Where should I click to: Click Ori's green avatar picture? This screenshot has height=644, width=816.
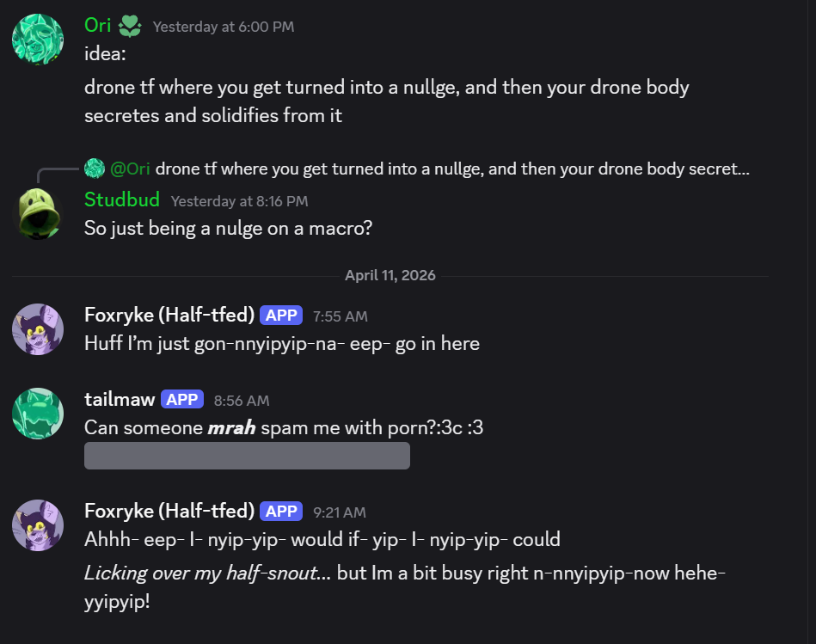tap(38, 39)
